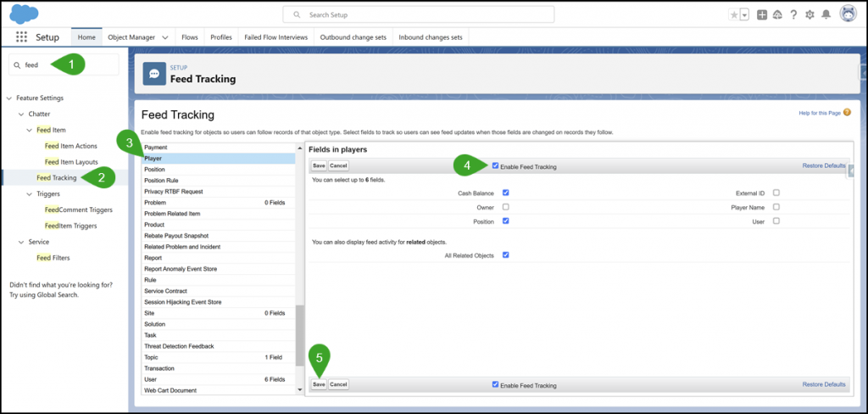Click the Salesforce cloud logo

(24, 14)
